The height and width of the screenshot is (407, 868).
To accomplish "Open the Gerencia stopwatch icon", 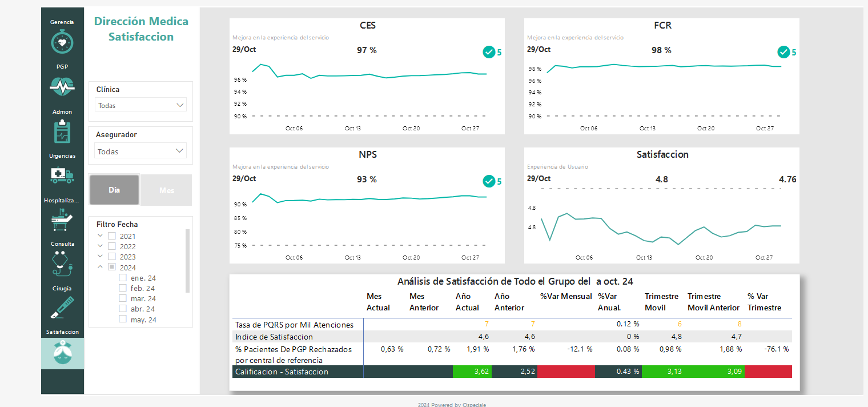I will click(x=62, y=42).
